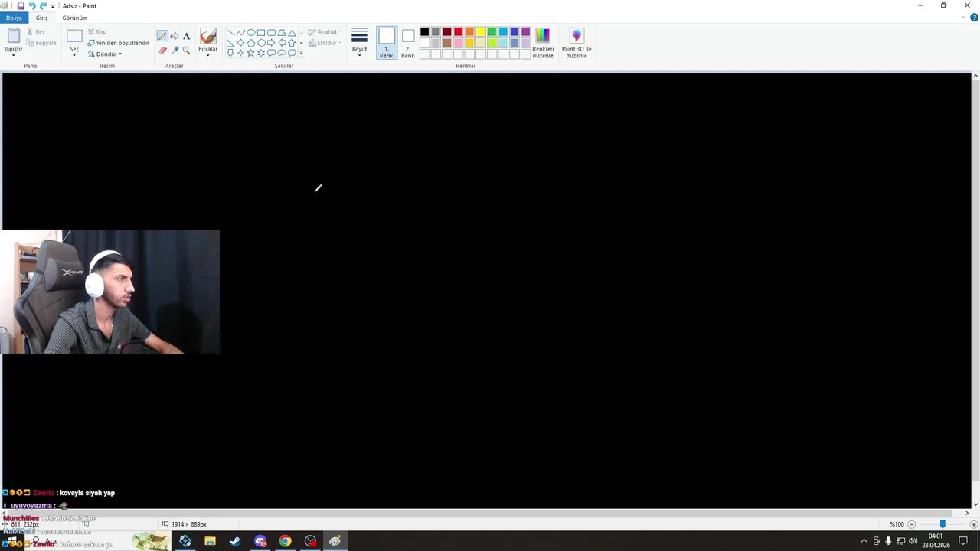Choose the Oval shape
This screenshot has height=551, width=980.
[x=250, y=33]
